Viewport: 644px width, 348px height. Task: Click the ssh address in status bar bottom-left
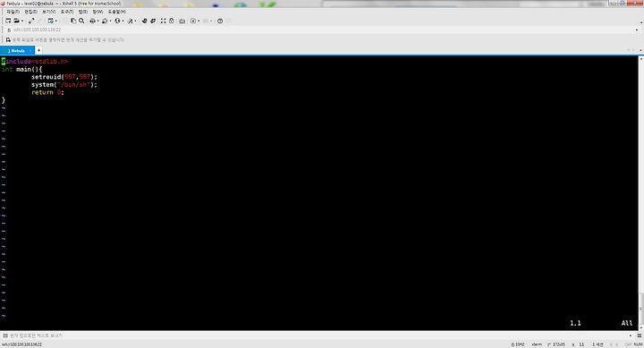point(21,344)
